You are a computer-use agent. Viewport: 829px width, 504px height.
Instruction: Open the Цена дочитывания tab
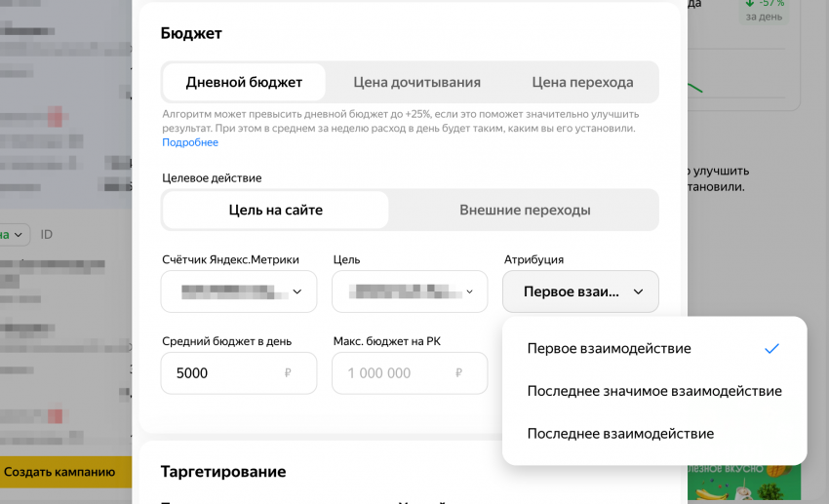(x=416, y=82)
